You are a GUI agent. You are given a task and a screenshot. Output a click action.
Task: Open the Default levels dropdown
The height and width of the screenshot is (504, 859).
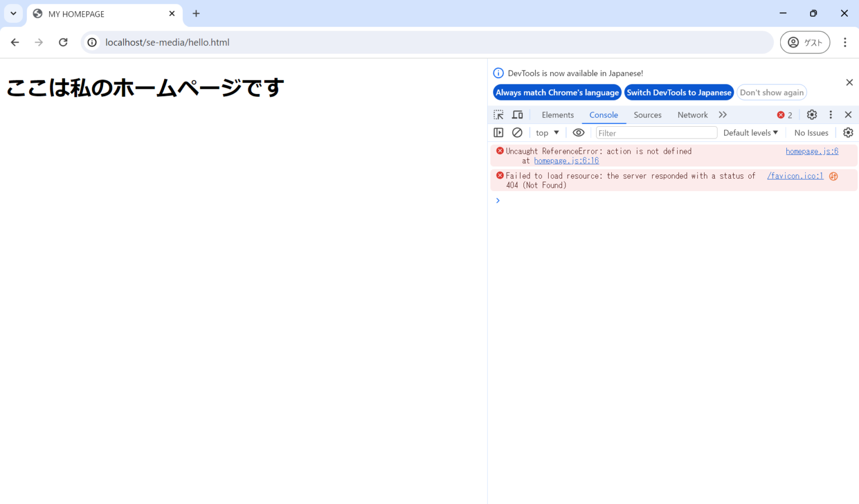tap(751, 132)
